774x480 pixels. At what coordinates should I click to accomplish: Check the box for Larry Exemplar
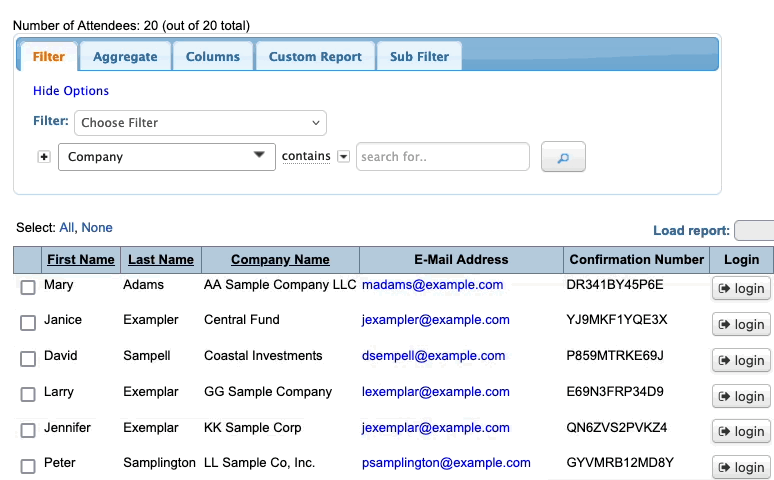pos(28,395)
